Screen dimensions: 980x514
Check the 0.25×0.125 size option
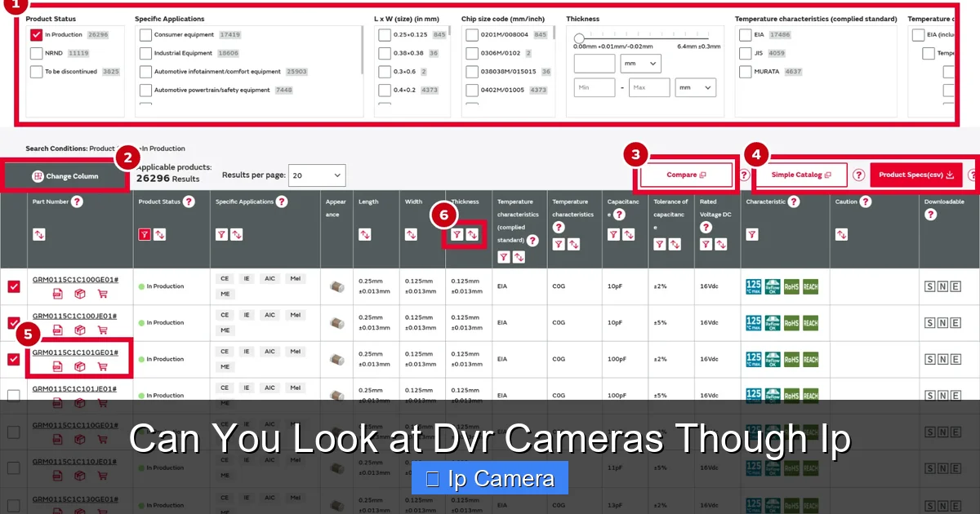point(384,35)
